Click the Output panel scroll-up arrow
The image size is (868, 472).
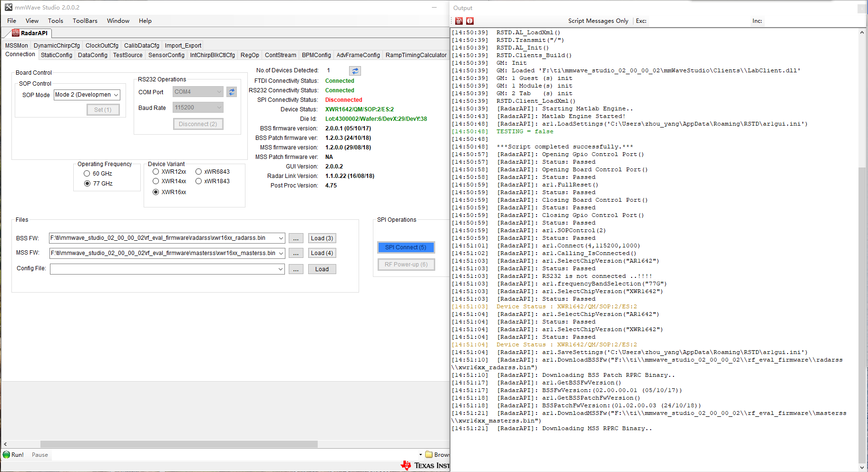tap(862, 32)
